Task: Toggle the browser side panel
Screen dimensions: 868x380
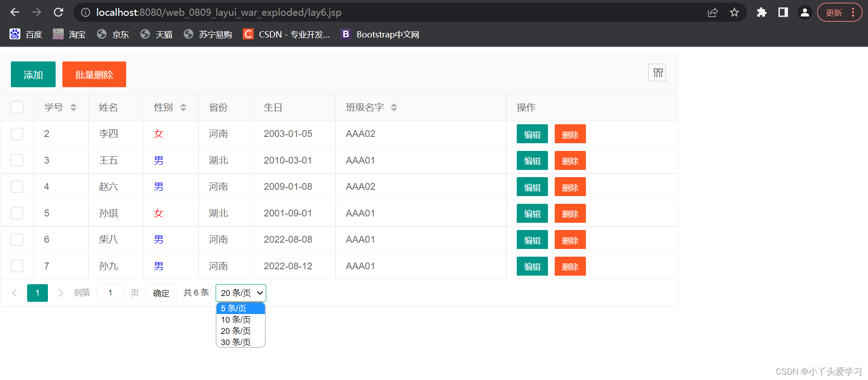Action: 783,13
